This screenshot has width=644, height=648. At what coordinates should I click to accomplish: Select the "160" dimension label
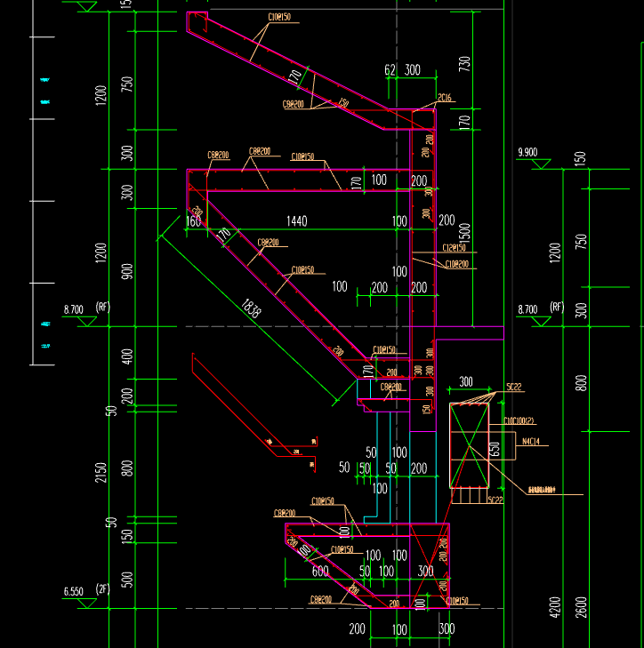tap(193, 221)
